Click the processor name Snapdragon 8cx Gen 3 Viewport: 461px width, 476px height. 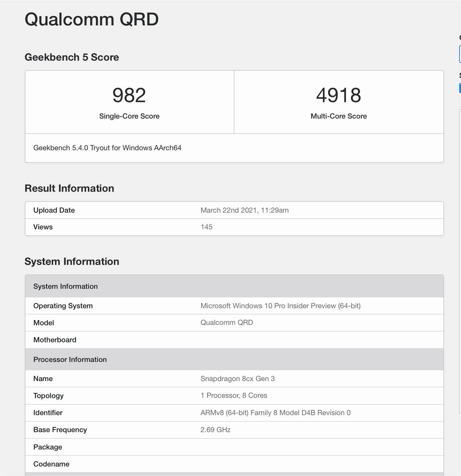tap(238, 379)
